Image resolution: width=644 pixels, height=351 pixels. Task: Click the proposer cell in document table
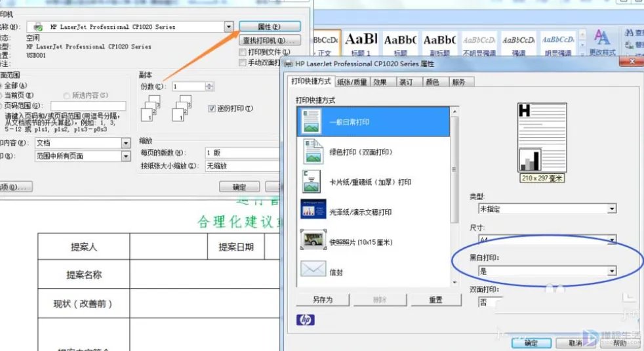point(84,247)
